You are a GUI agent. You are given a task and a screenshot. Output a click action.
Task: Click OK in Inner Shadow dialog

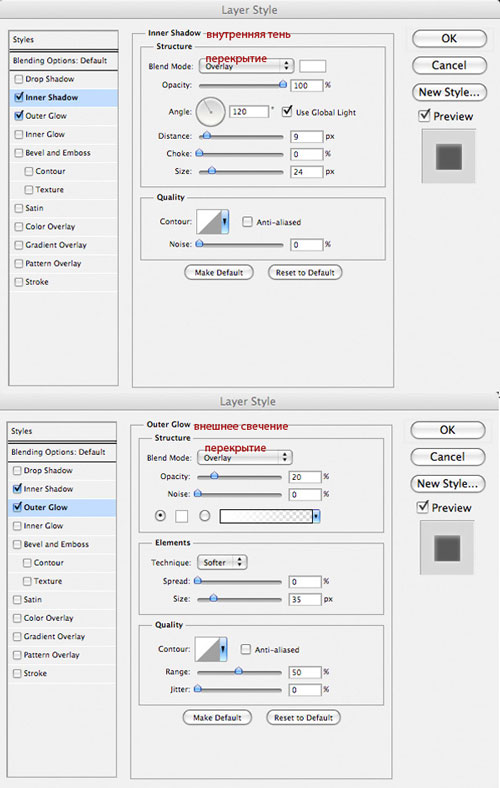click(x=449, y=39)
